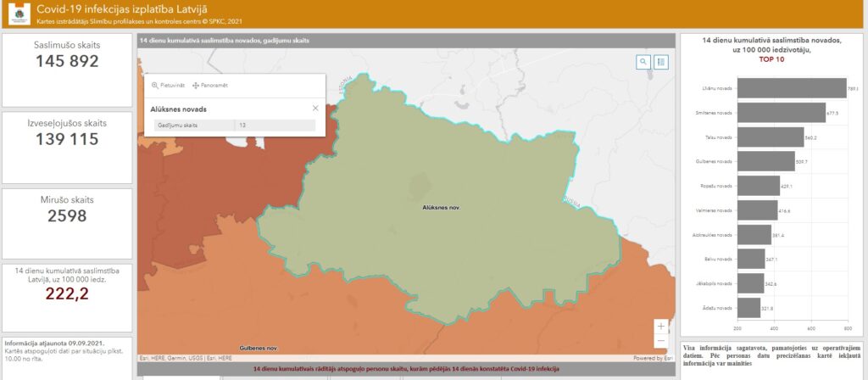
Task: Click the SPKC logo in header
Action: [x=17, y=14]
